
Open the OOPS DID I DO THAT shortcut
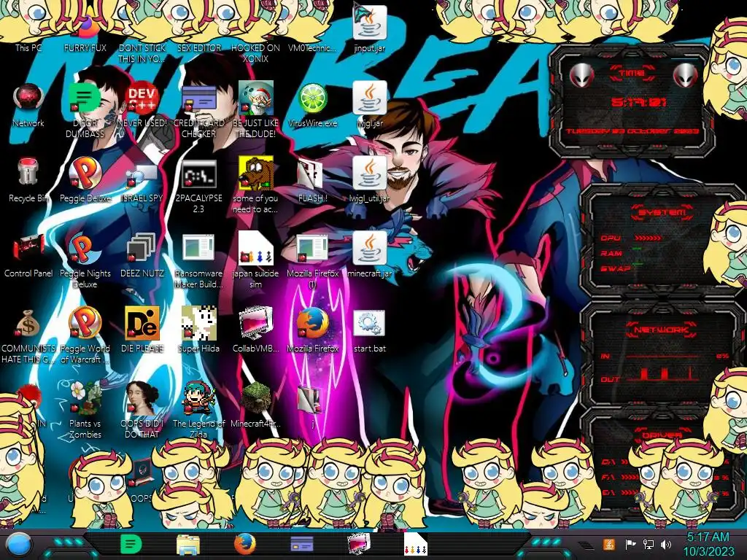point(142,410)
